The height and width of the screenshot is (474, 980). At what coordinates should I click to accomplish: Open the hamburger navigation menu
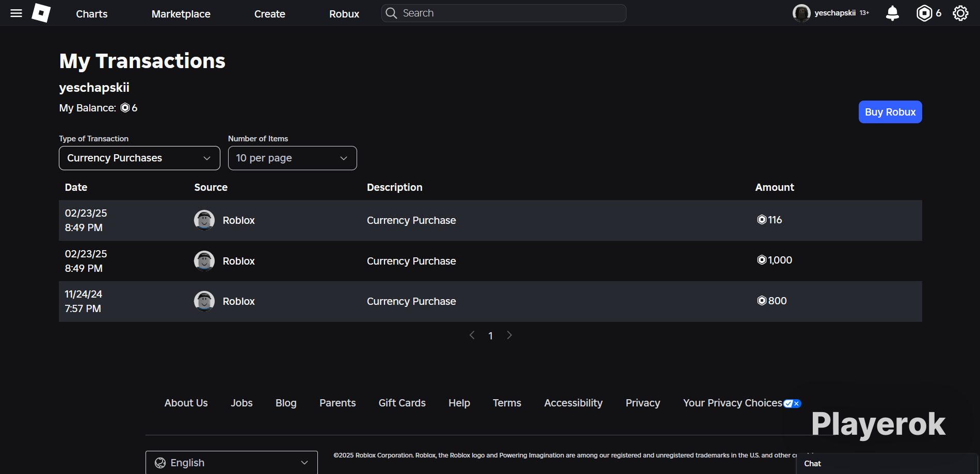[x=17, y=13]
